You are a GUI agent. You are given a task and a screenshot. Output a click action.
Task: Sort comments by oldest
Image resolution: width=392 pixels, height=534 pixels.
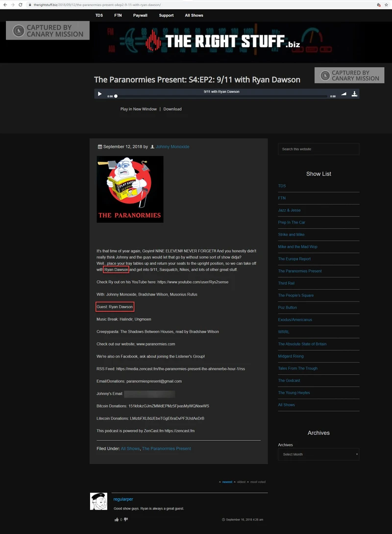pos(241,482)
